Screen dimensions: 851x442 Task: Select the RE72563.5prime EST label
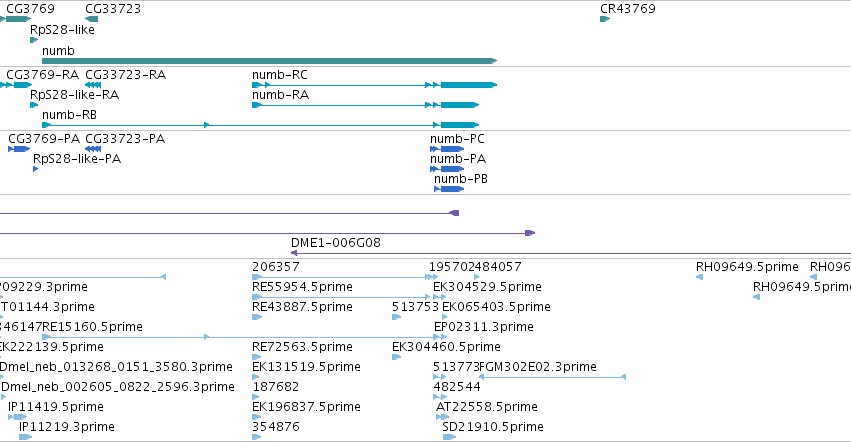(302, 347)
